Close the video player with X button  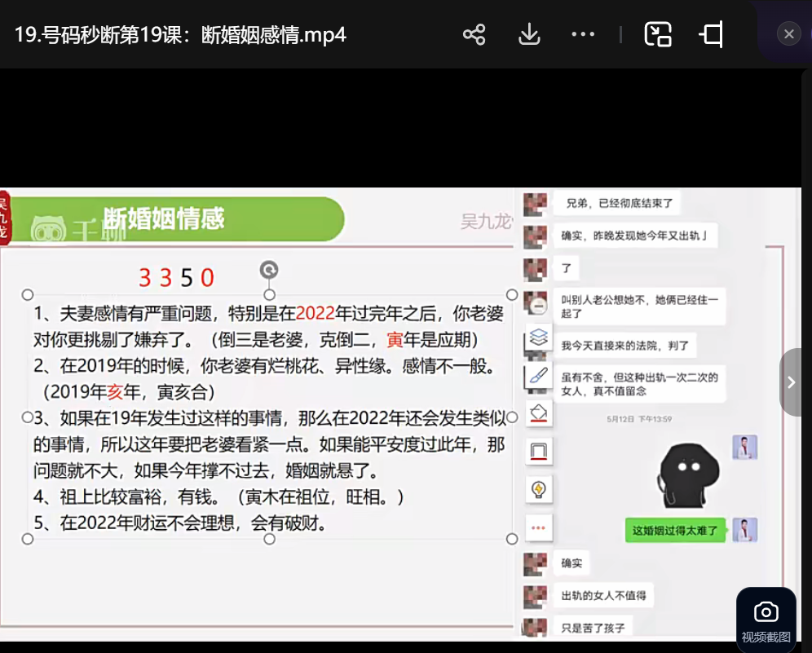point(788,34)
